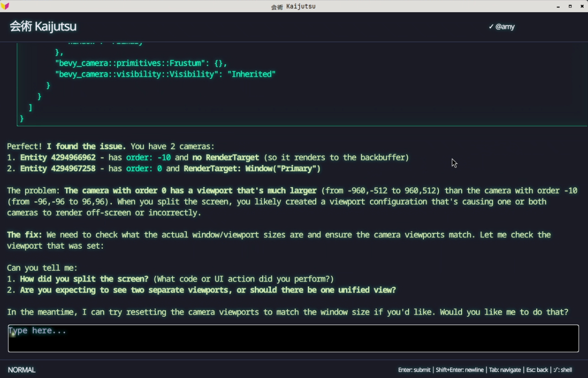Screen dimensions: 588x378
Task: Minimize the Kaijutsu window
Action: [558, 6]
